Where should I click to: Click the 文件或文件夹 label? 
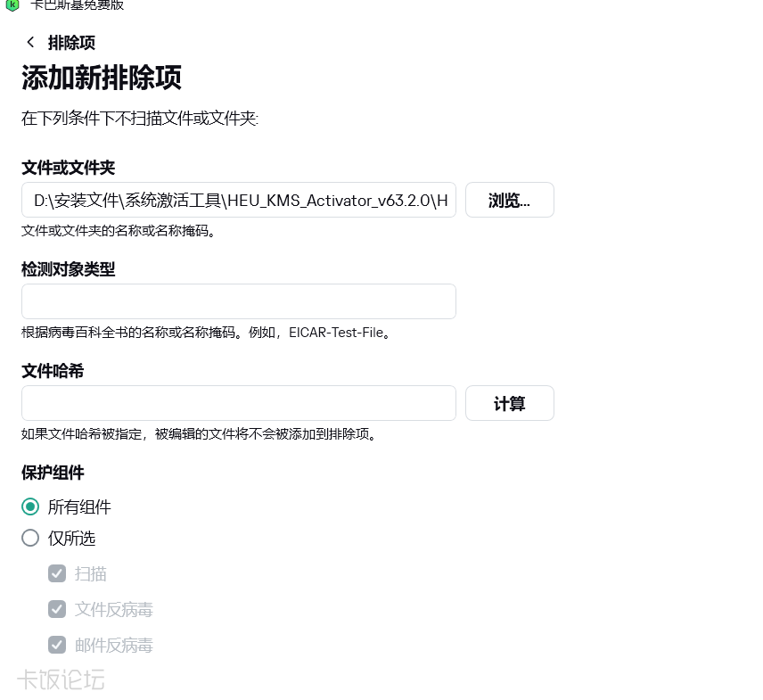(68, 168)
